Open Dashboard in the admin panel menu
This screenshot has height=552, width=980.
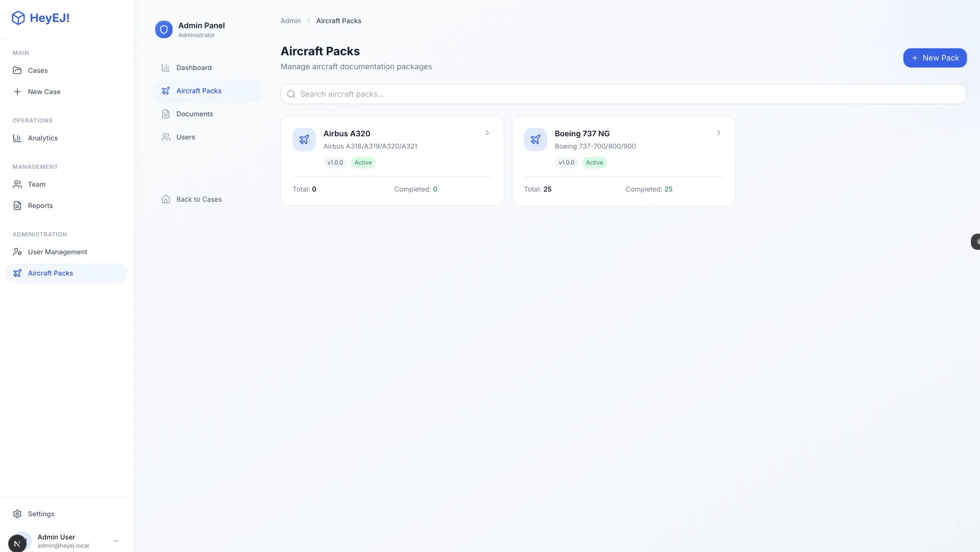click(193, 67)
